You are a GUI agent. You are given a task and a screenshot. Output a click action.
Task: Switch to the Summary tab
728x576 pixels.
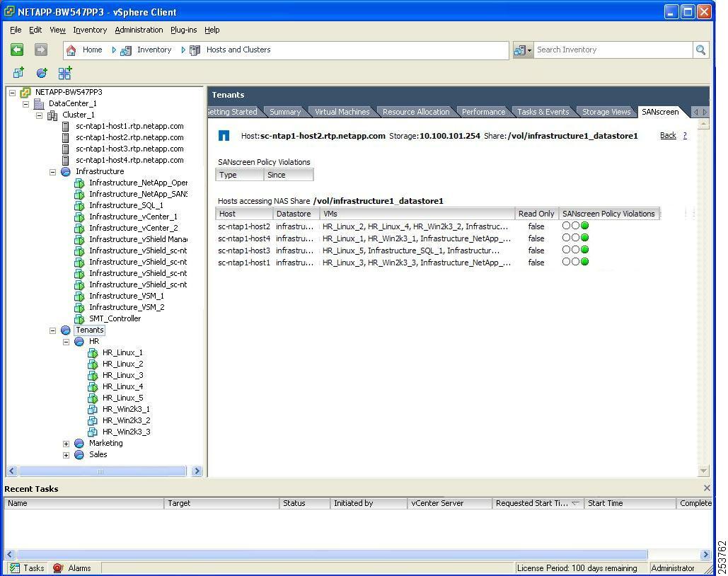(285, 112)
